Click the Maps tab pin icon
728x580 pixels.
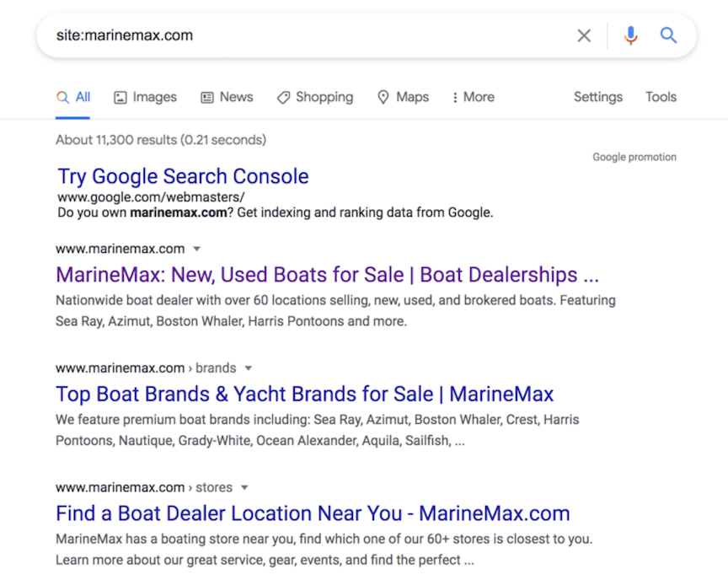tap(383, 97)
